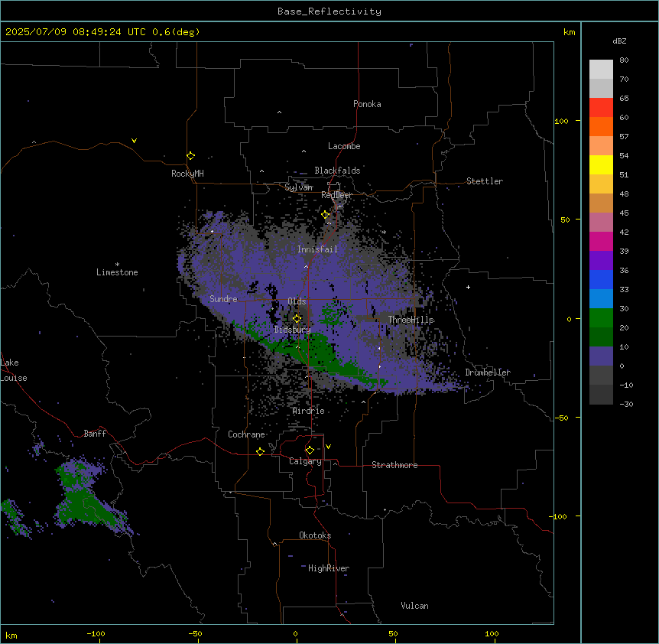659x644 pixels.
Task: Click the orange 57-60 dBZ legend swatch
Action: click(x=601, y=126)
